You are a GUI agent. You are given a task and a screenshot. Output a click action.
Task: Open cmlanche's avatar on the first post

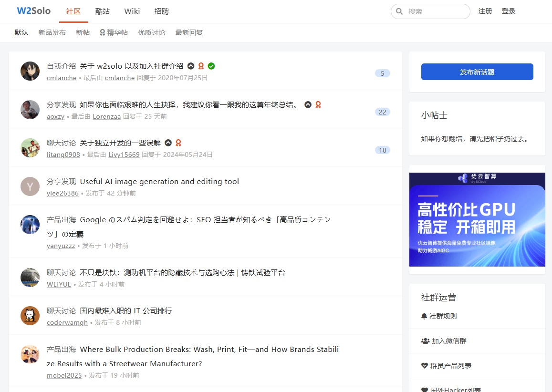[30, 71]
